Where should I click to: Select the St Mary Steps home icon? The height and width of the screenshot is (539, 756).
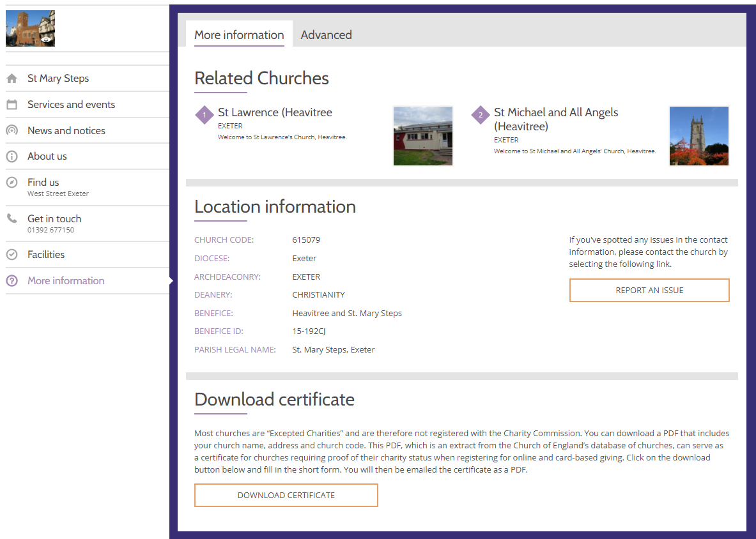[12, 78]
